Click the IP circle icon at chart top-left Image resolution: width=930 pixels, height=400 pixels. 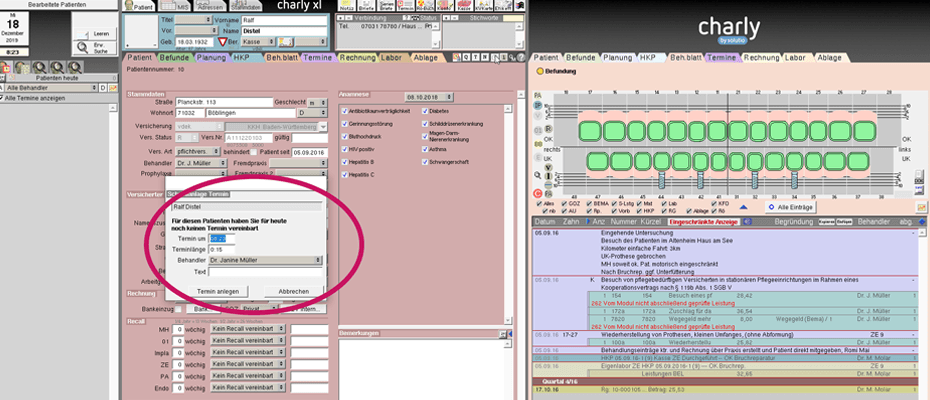tap(537, 105)
